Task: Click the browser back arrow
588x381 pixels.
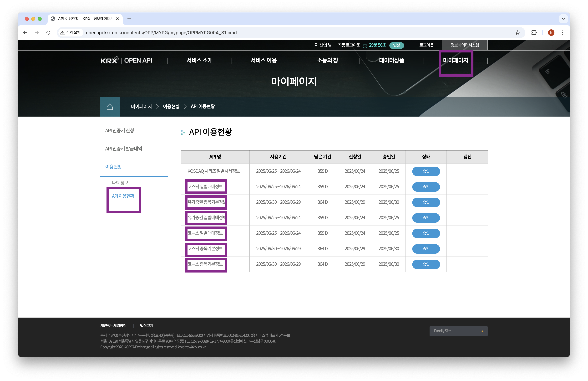Action: [25, 33]
